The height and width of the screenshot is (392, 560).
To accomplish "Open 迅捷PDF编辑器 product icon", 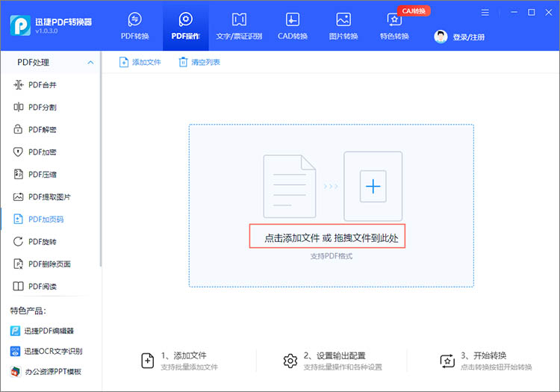I will 15,331.
